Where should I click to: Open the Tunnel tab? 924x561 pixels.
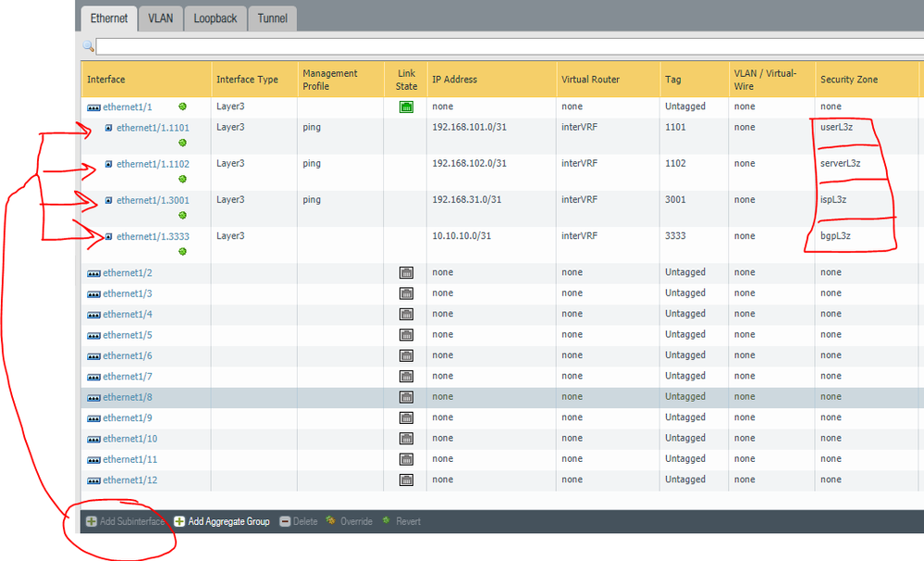pos(272,19)
